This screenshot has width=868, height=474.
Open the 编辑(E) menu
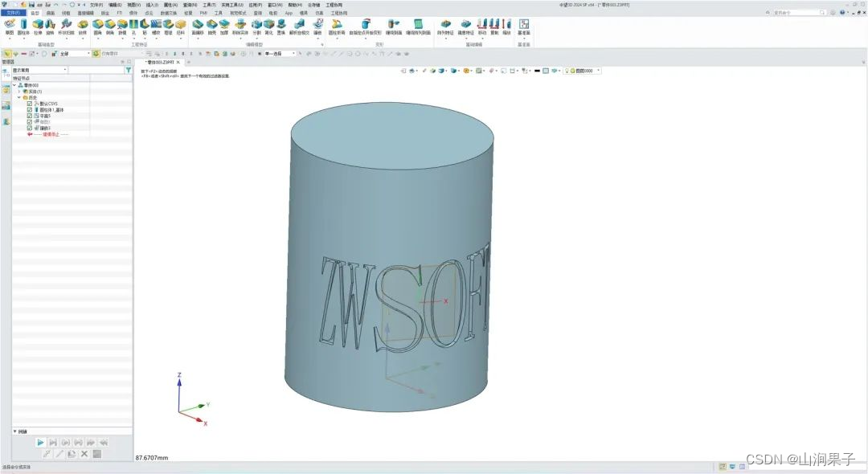(115, 5)
